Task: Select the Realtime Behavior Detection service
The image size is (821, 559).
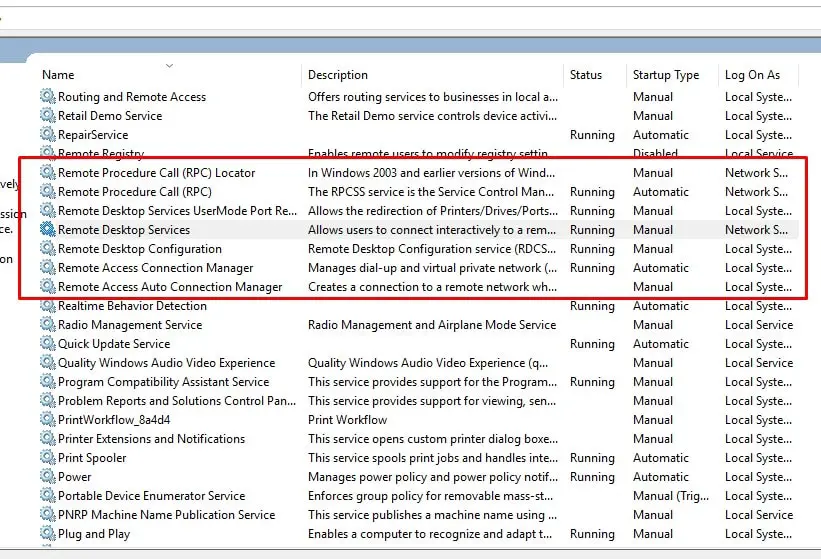Action: 132,306
